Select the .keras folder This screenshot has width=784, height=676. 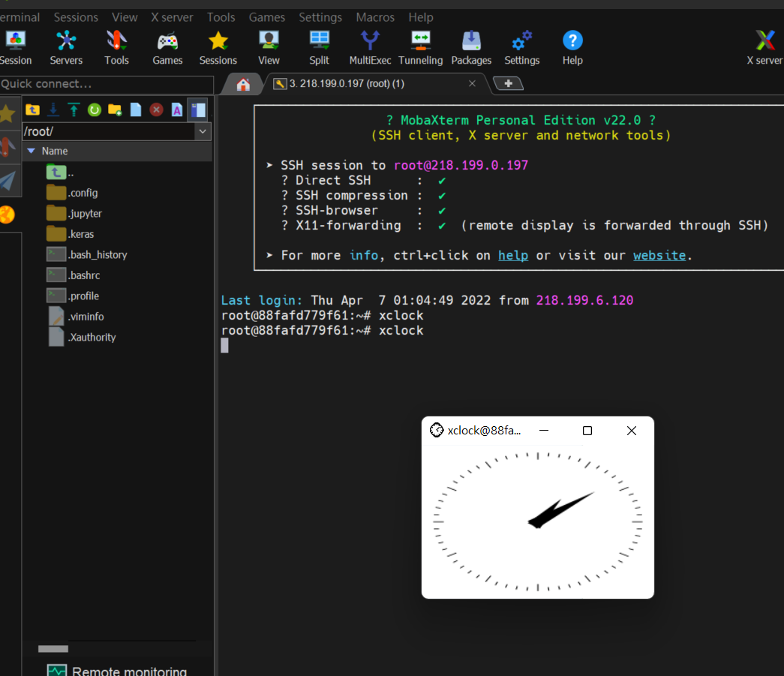[70, 234]
